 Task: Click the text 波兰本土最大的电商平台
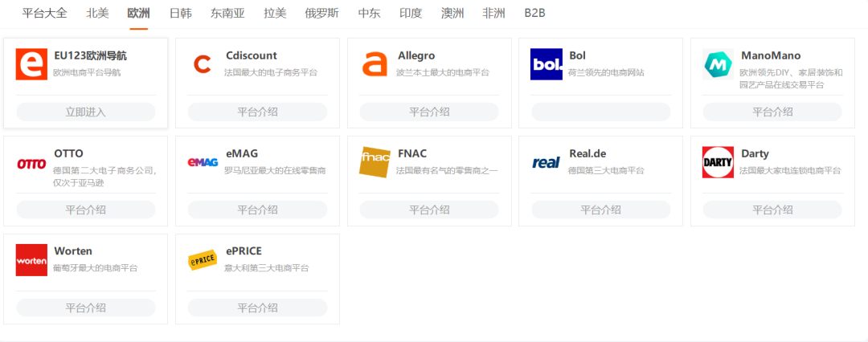[x=443, y=72]
